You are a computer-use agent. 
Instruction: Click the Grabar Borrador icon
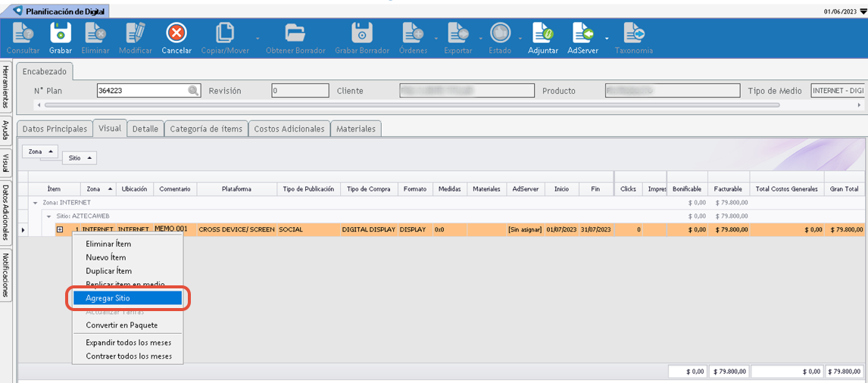(362, 34)
